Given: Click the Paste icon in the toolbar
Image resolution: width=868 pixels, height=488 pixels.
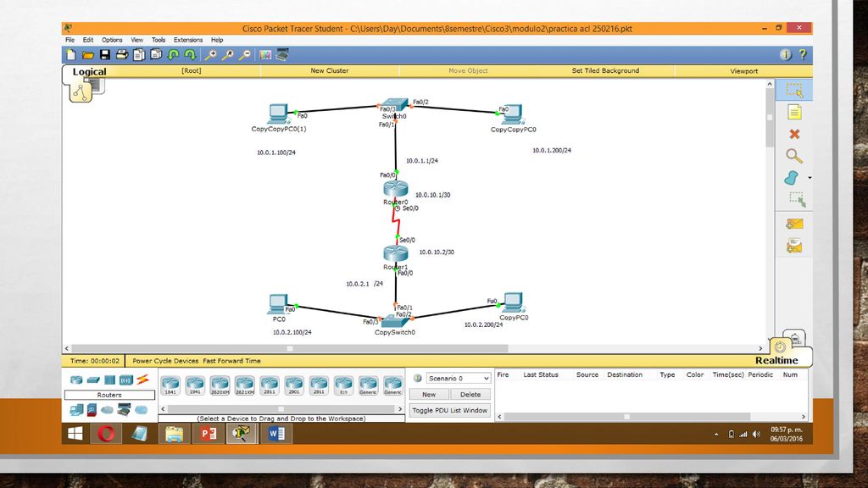Looking at the screenshot, I should [156, 55].
